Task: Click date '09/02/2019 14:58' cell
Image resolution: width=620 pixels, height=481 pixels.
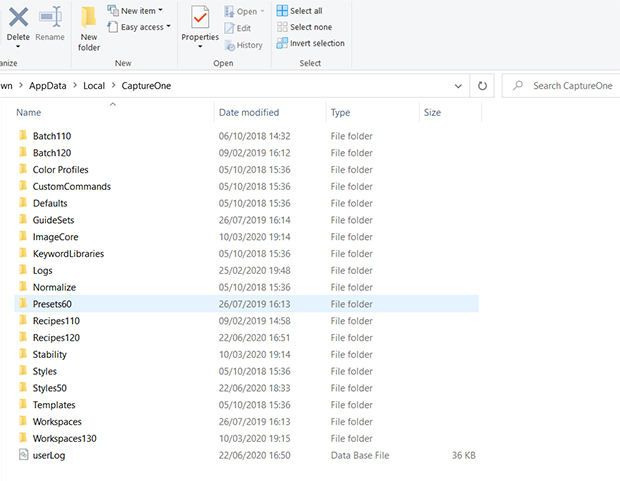Action: coord(255,321)
